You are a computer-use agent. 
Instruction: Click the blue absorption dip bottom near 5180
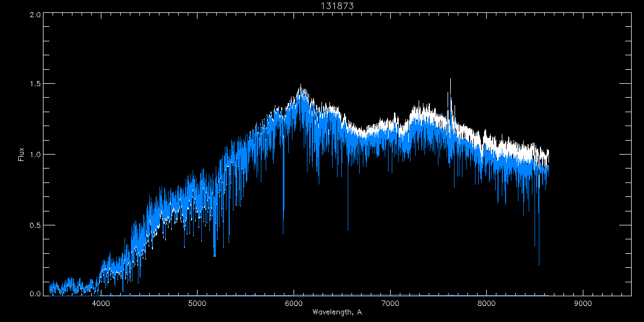point(215,256)
